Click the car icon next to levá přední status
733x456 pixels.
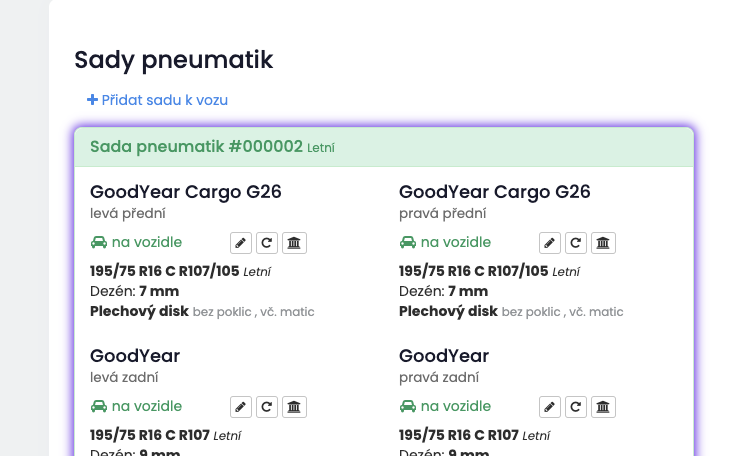click(x=99, y=242)
